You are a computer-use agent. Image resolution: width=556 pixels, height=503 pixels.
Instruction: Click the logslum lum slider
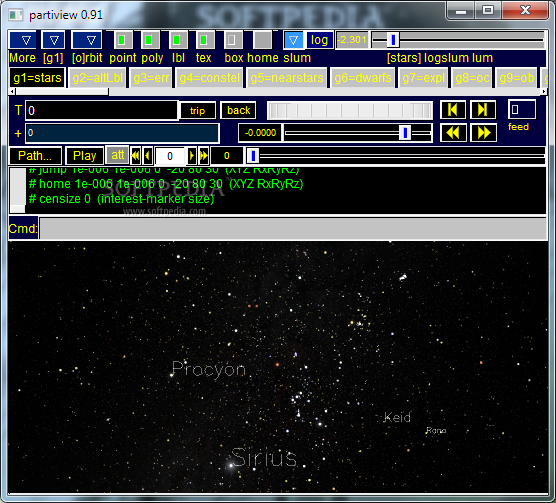458,40
